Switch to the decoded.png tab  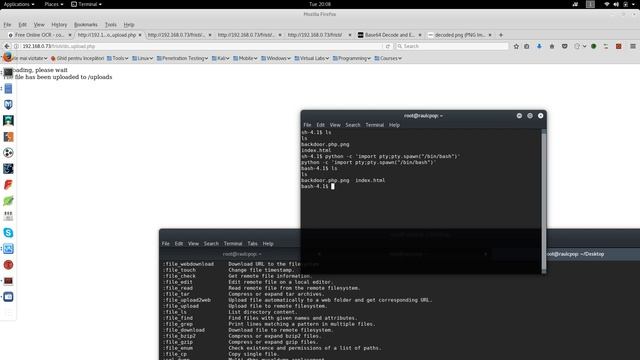(459, 35)
